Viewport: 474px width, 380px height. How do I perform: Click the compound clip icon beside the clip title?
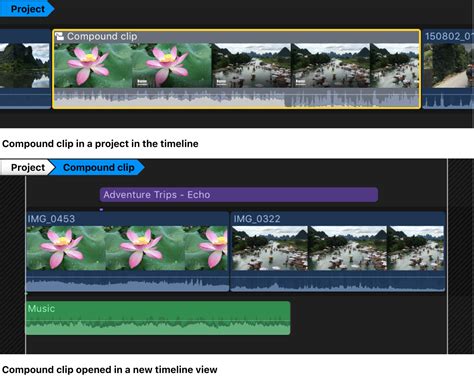[x=59, y=36]
